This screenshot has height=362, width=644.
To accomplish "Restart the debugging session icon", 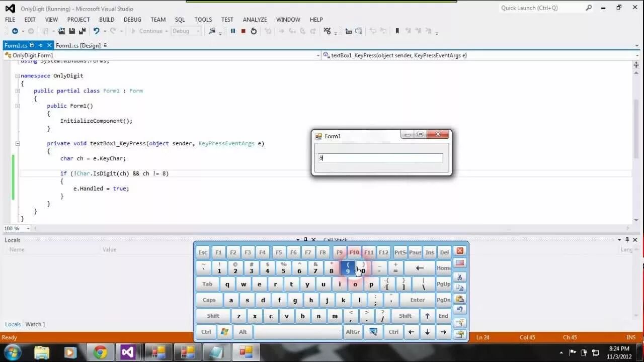I will click(x=254, y=31).
